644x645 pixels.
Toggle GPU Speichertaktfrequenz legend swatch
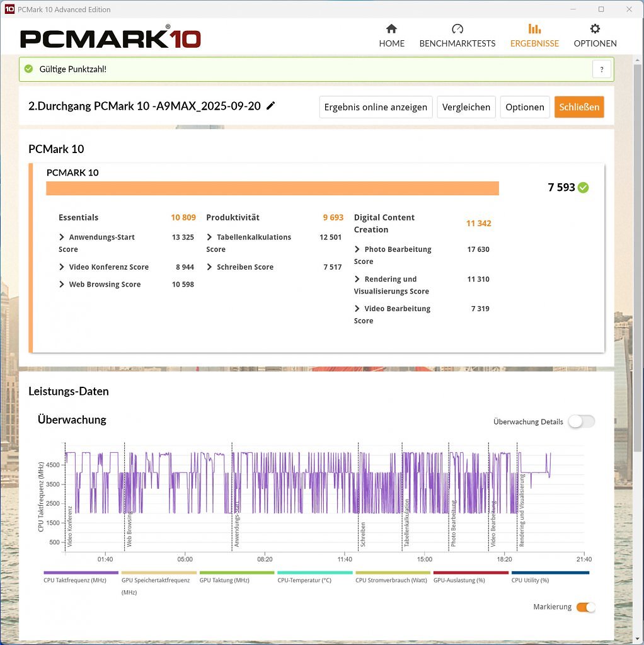pos(159,573)
